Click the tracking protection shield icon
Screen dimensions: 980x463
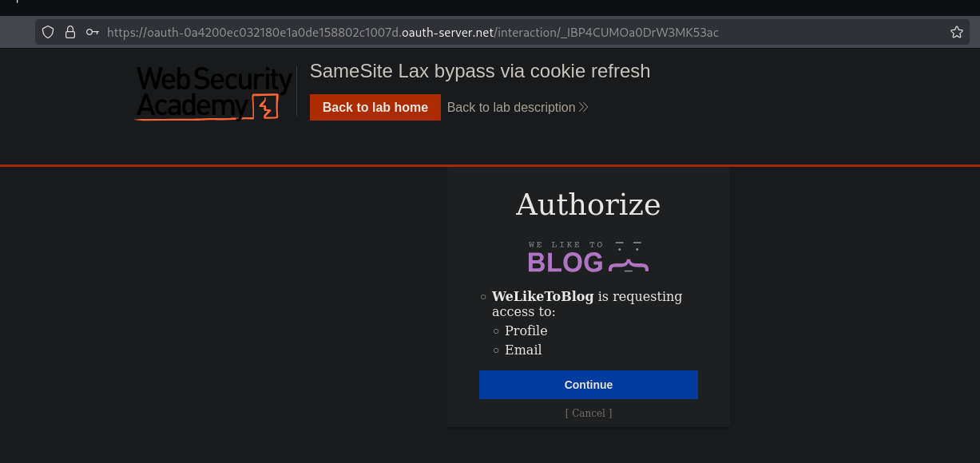click(48, 32)
